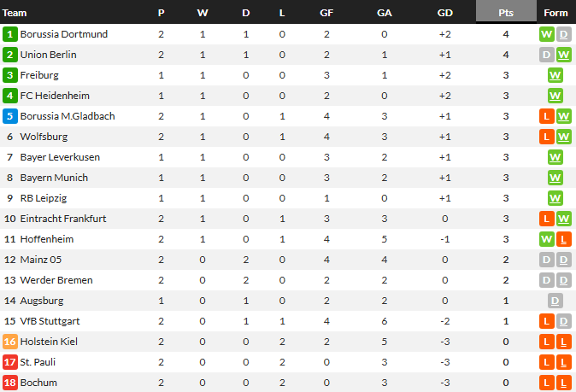The height and width of the screenshot is (392, 576).
Task: Click RB Leipzig's W form badge
Action: click(x=555, y=198)
